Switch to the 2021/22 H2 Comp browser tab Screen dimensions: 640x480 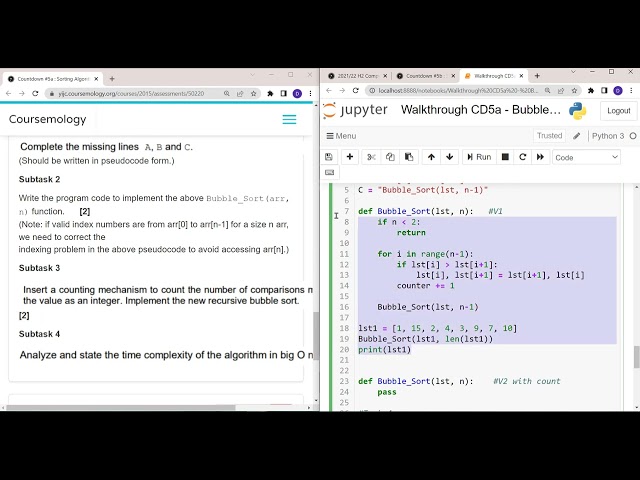[358, 76]
